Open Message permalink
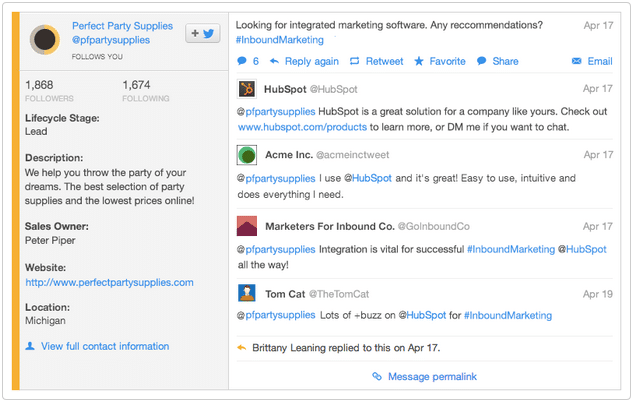Viewport: 632px width, 401px height. (432, 377)
